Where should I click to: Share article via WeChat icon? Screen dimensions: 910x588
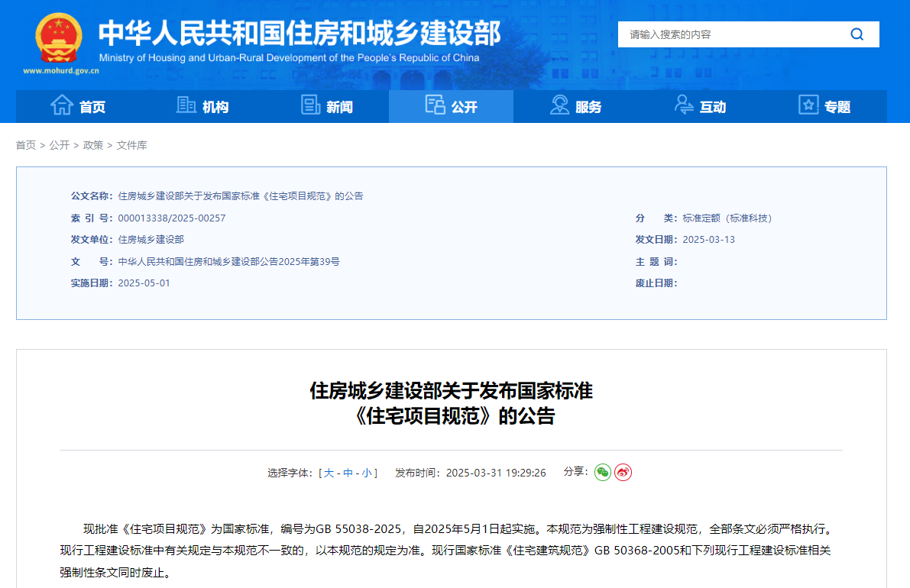coord(602,473)
